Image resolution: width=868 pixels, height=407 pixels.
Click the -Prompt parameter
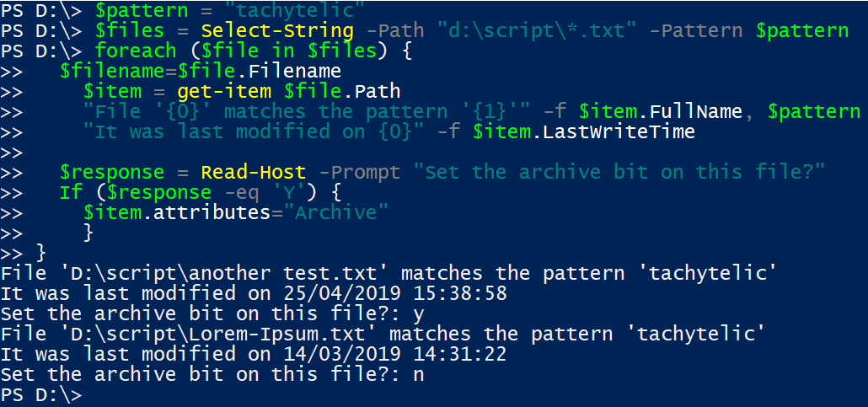(x=359, y=172)
